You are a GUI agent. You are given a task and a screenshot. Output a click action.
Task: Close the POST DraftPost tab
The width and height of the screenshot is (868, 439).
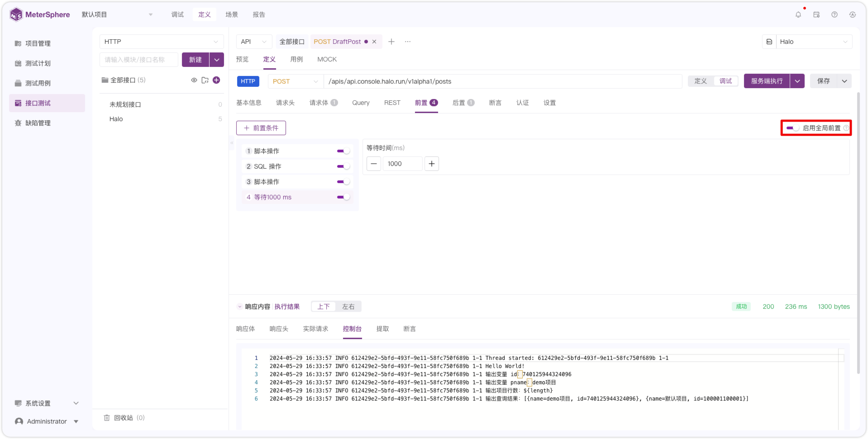click(x=374, y=42)
